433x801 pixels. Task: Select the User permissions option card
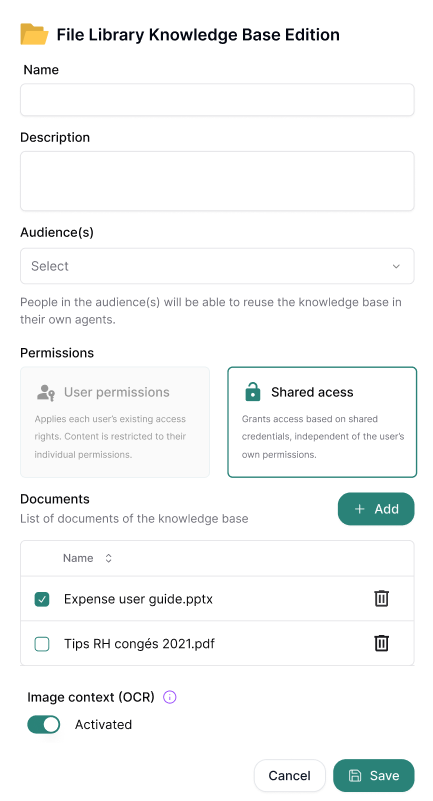click(115, 422)
